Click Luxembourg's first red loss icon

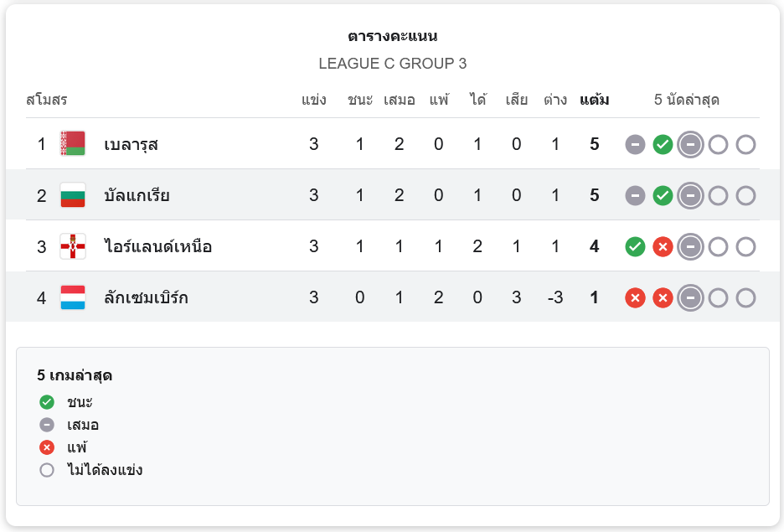pyautogui.click(x=636, y=297)
